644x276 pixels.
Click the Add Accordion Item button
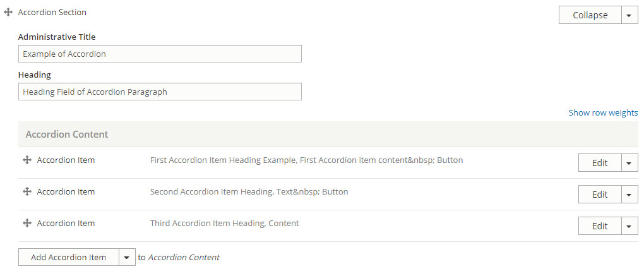pos(69,257)
